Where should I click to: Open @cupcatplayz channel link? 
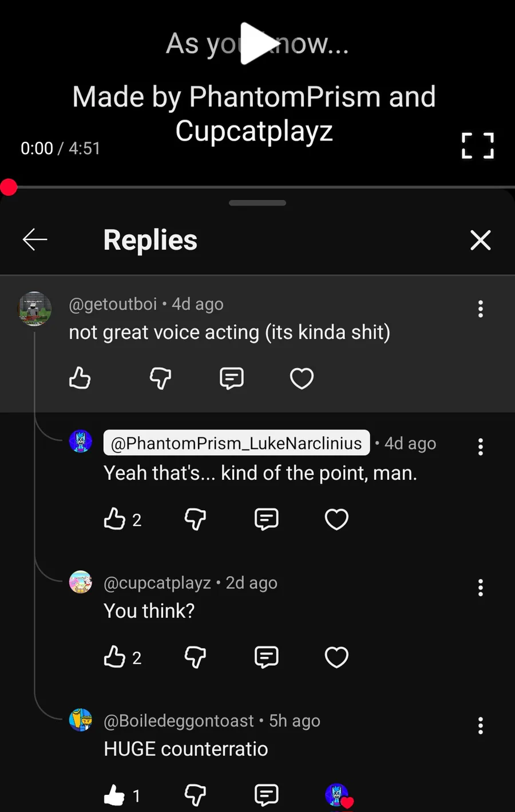[157, 583]
